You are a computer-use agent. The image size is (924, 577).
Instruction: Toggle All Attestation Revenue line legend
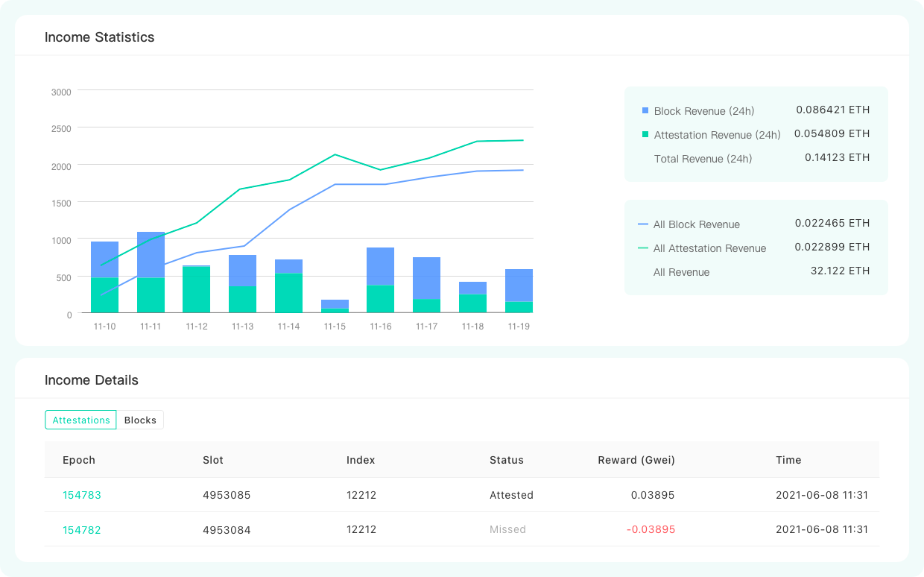tap(644, 248)
